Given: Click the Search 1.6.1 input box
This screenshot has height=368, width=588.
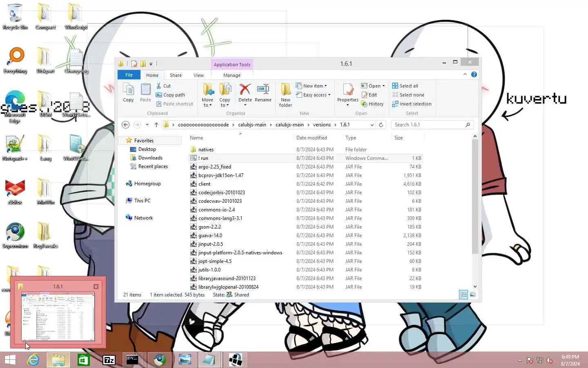Looking at the screenshot, I should point(429,125).
